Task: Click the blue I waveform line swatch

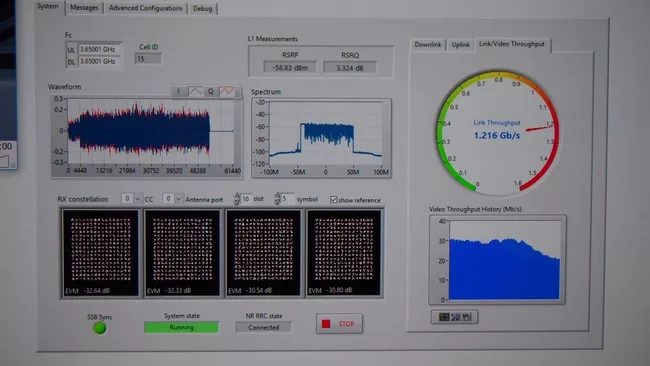Action: pyautogui.click(x=195, y=91)
